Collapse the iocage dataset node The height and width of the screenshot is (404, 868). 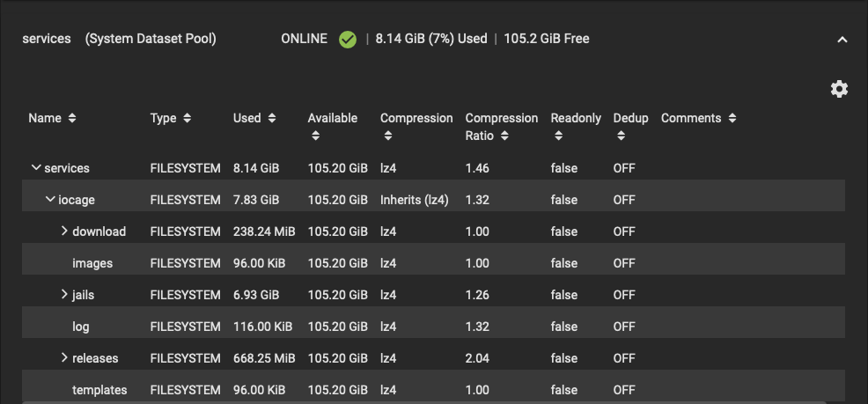click(x=50, y=200)
